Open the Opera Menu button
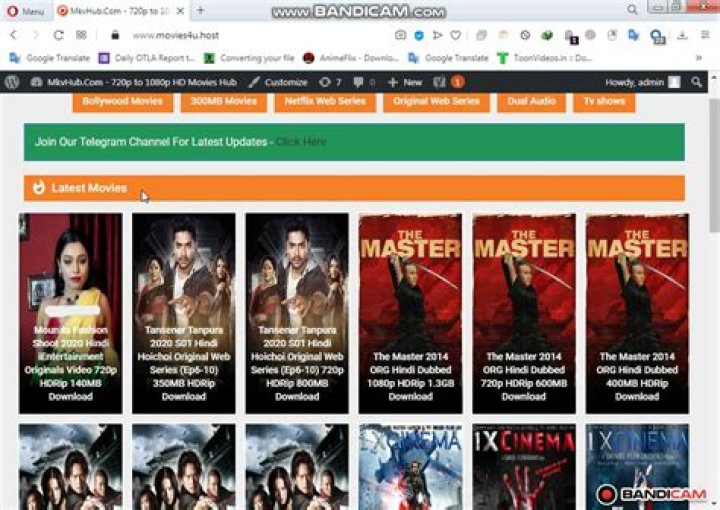The image size is (720, 510). (x=26, y=10)
